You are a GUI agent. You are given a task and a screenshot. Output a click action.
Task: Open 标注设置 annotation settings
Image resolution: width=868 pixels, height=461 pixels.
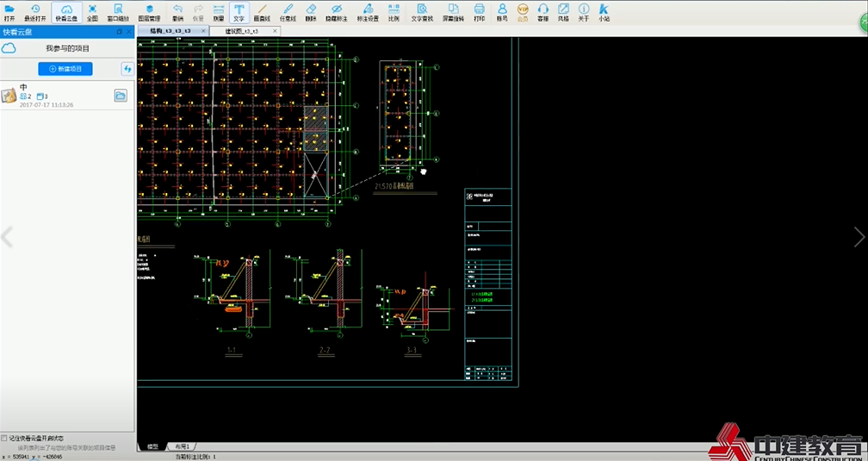pos(369,12)
